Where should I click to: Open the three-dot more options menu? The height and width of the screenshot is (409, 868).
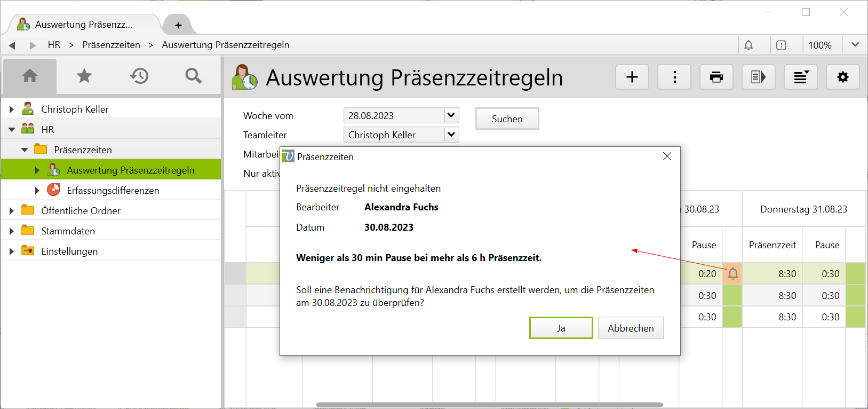[674, 77]
